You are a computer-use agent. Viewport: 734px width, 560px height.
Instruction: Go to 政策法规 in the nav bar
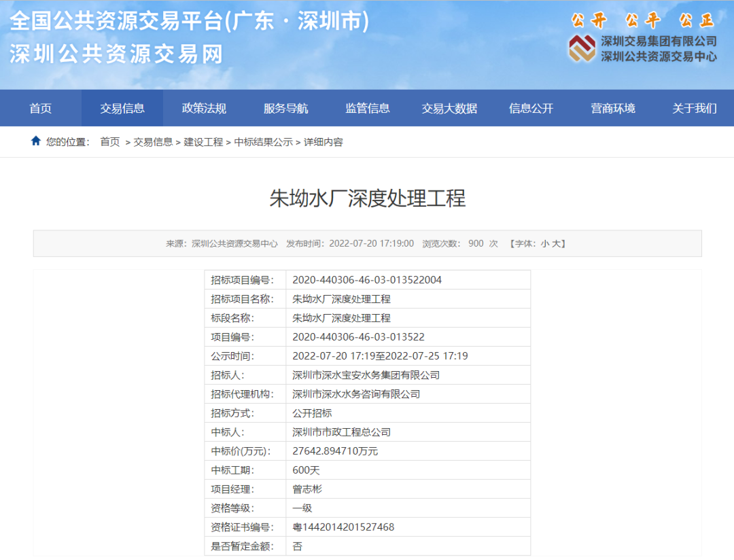[204, 108]
